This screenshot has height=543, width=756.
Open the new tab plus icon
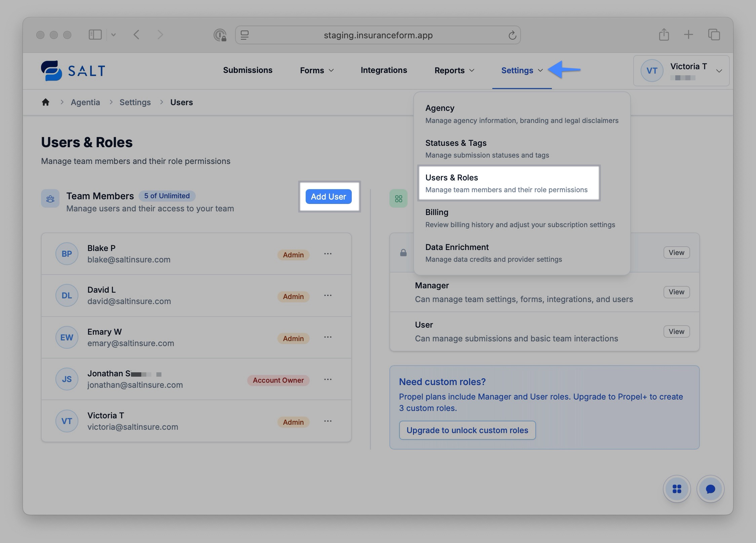(x=688, y=35)
